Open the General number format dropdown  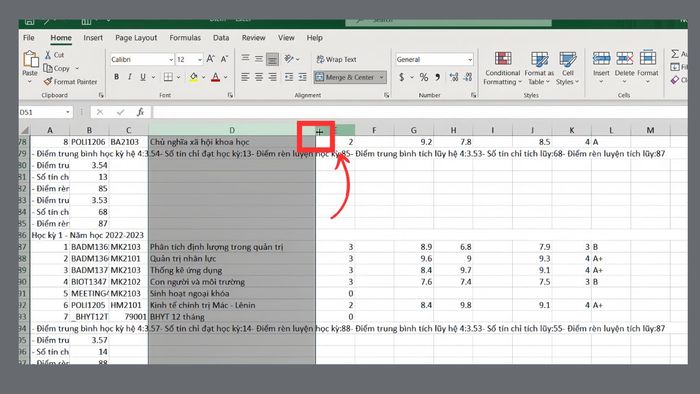point(470,59)
